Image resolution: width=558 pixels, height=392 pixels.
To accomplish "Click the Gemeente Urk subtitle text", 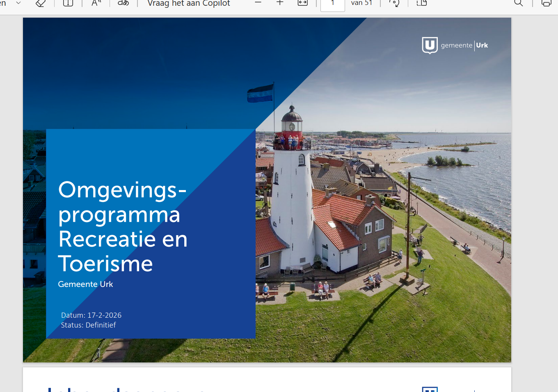I will [x=85, y=284].
